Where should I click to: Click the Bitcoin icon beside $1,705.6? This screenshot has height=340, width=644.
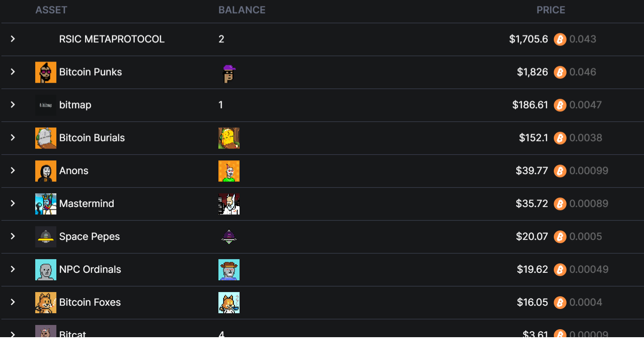point(559,39)
